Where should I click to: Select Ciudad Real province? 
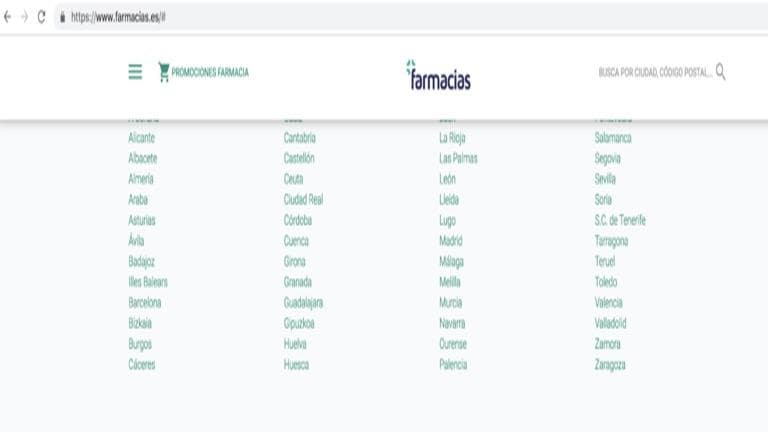click(303, 199)
